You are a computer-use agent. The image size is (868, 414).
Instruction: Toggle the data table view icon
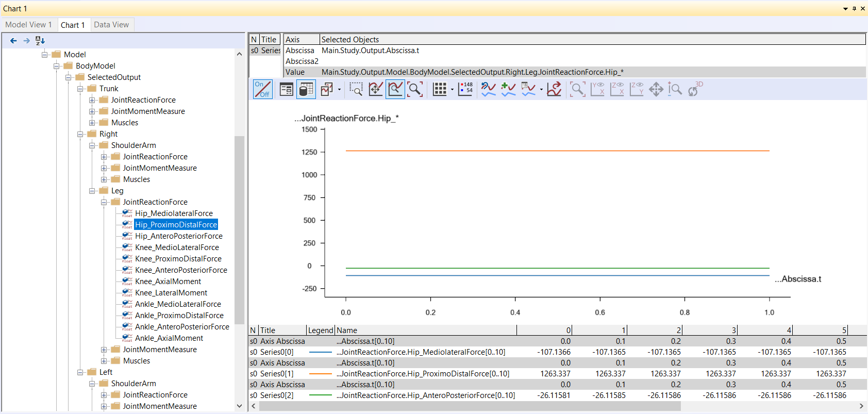pyautogui.click(x=306, y=89)
